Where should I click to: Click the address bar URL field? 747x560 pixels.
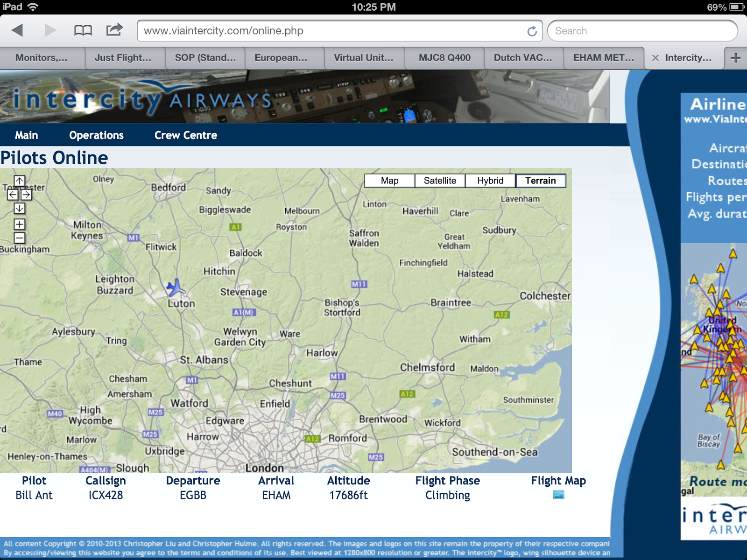tap(339, 31)
